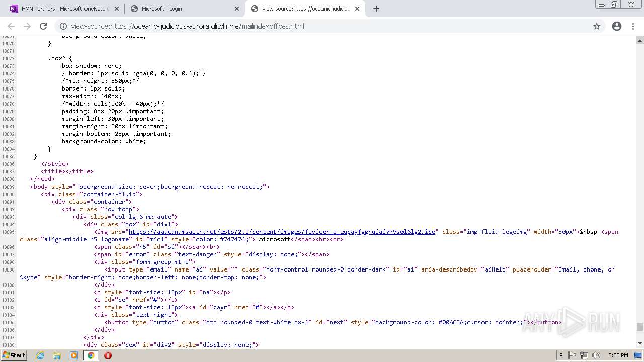The image size is (644, 362).
Task: Bookmark this page with the star icon
Action: tap(597, 26)
